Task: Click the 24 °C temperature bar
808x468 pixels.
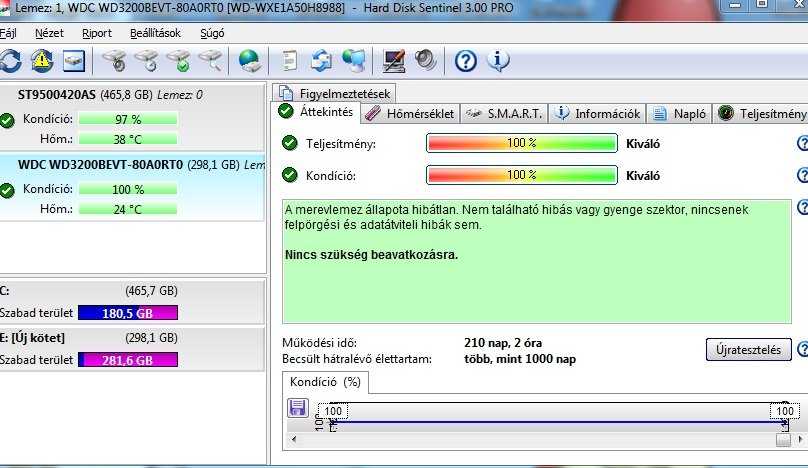Action: click(128, 209)
